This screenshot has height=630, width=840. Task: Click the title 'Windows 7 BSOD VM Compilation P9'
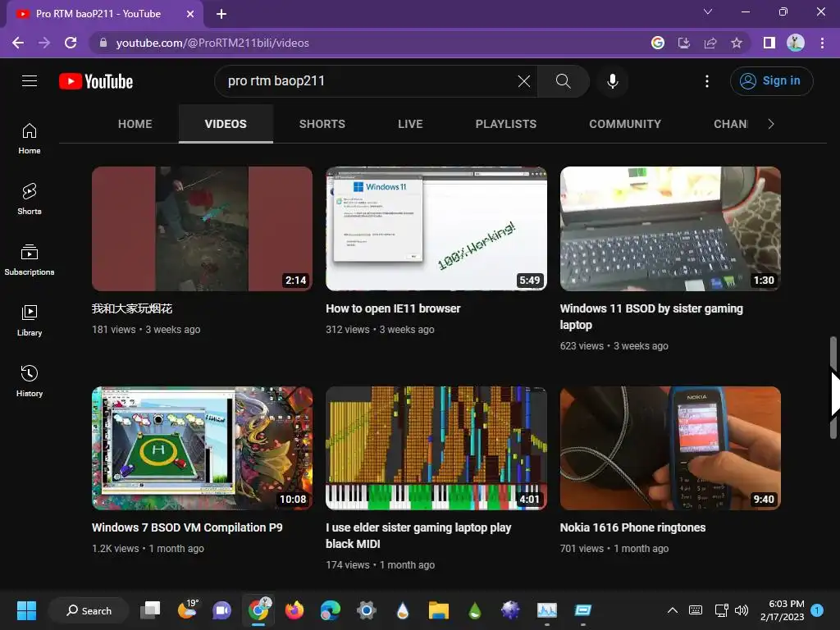pos(187,527)
